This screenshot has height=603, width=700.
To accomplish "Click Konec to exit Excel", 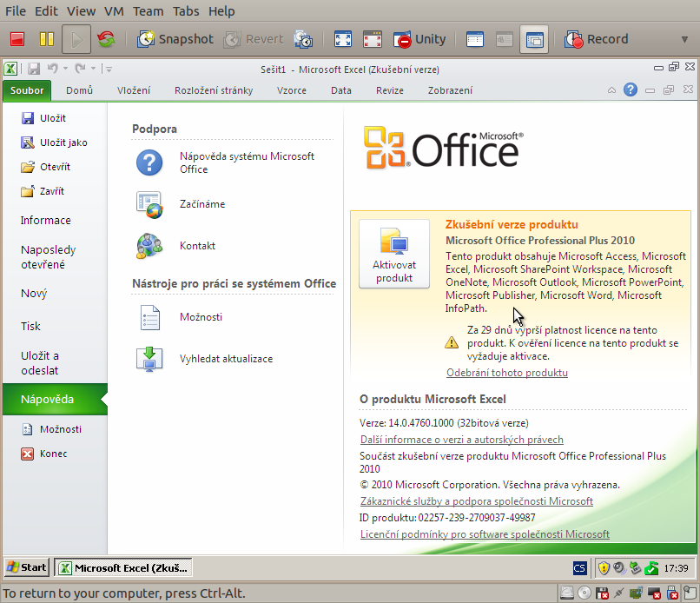I will [x=43, y=454].
